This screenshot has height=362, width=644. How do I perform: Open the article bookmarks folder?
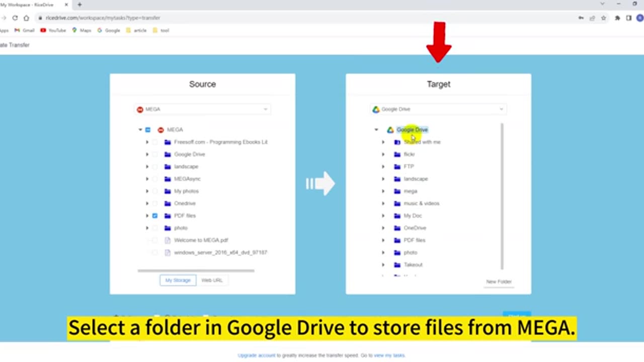click(x=136, y=30)
